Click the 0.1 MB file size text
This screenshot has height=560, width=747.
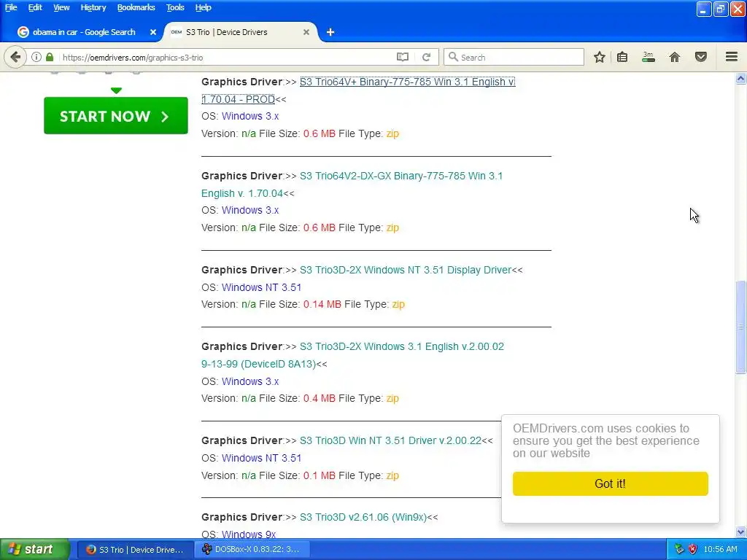pyautogui.click(x=320, y=475)
